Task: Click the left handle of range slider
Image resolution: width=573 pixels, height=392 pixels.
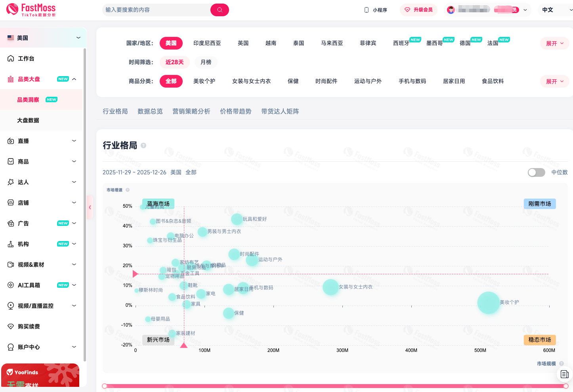Action: tap(105, 386)
